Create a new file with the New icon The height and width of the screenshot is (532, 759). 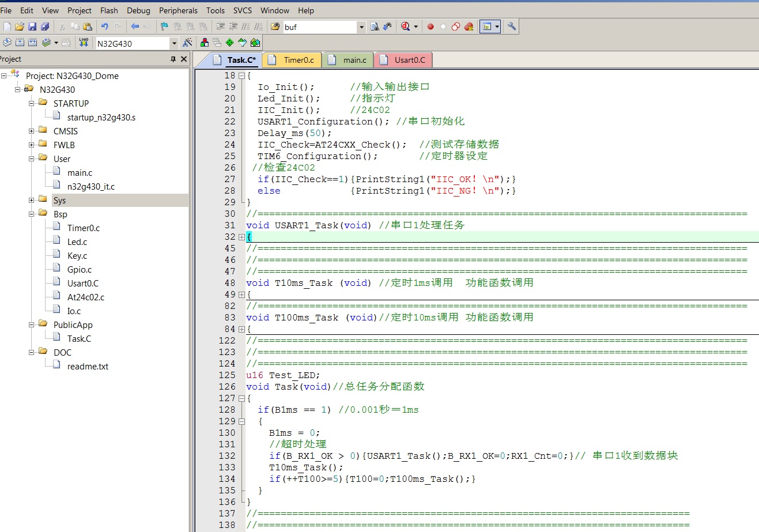pos(7,27)
